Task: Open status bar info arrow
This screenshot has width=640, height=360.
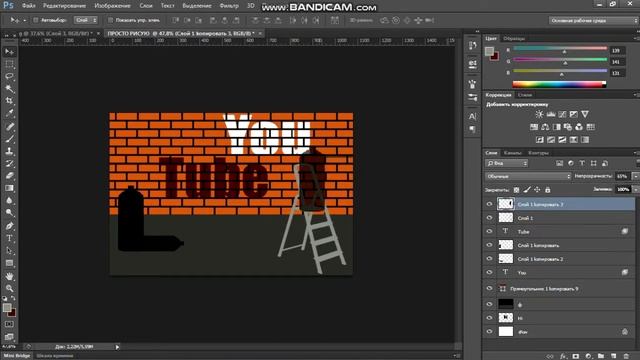Action: pos(117,347)
